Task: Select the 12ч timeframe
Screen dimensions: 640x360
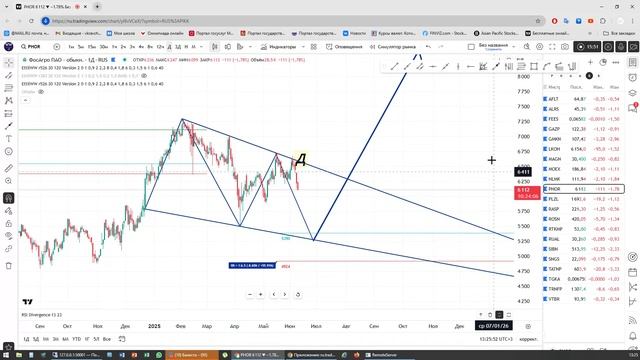Action: click(x=160, y=47)
